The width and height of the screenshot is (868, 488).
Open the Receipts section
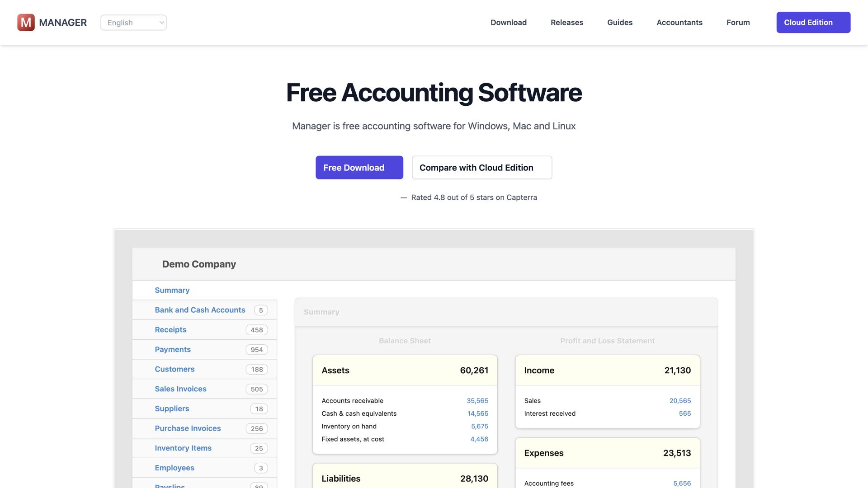170,330
